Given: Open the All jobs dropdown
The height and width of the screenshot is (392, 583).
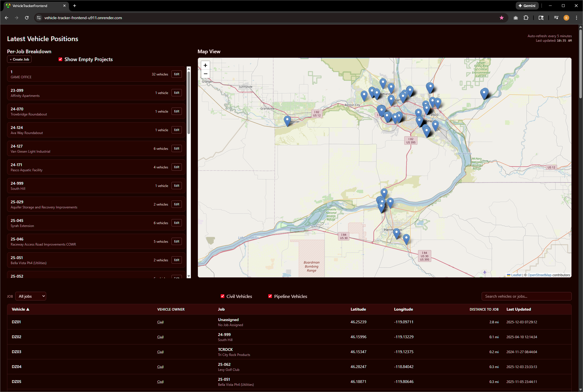Looking at the screenshot, I should [30, 296].
